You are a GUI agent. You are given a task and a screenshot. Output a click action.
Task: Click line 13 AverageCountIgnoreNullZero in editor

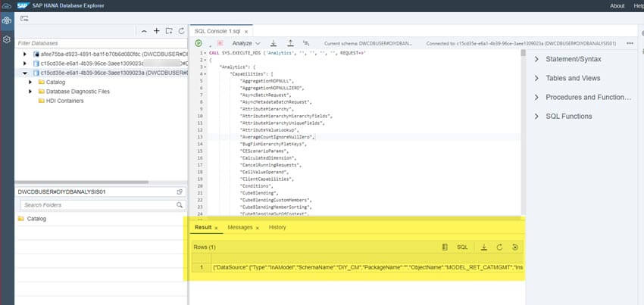[x=277, y=137]
